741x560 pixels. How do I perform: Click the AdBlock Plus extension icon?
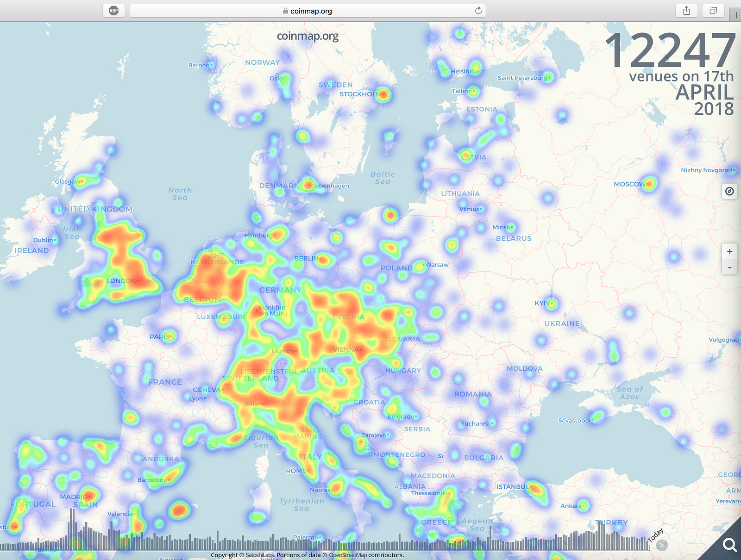(x=113, y=11)
